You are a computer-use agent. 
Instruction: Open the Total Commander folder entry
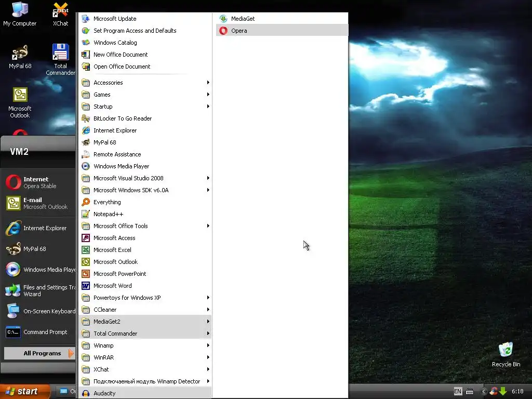click(x=145, y=334)
